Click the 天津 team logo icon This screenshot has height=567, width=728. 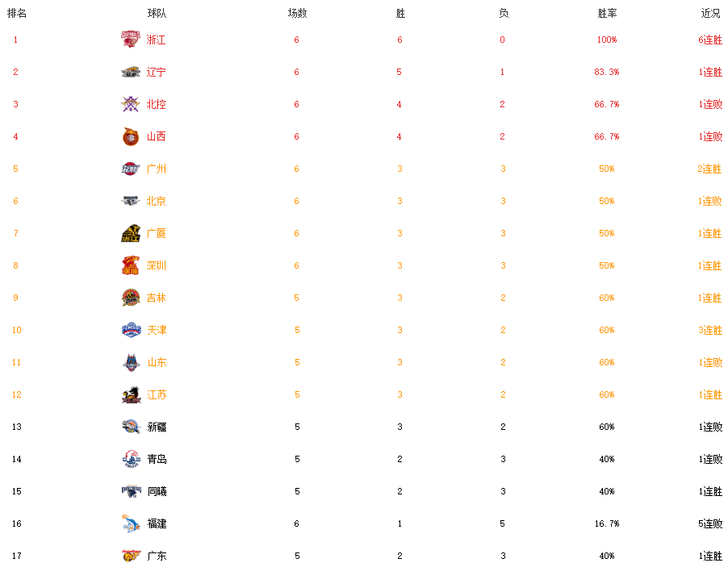(x=131, y=330)
